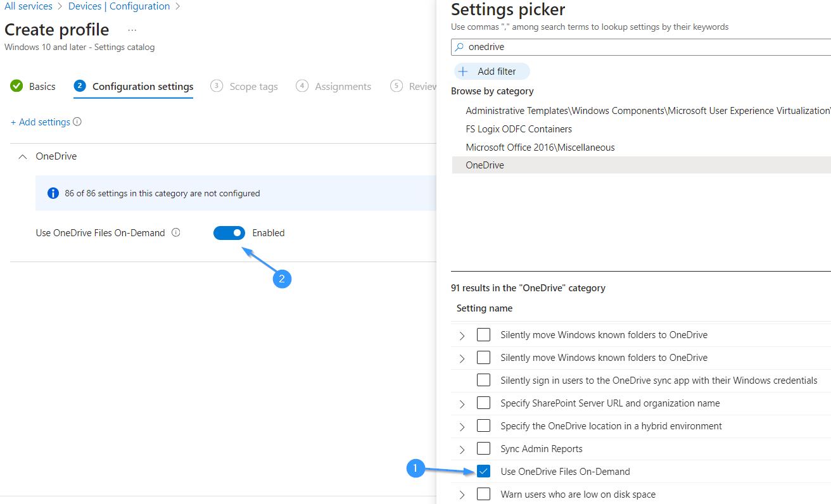Viewport: 831px width, 504px height.
Task: Expand second Silently move Windows known folders row
Action: point(462,358)
